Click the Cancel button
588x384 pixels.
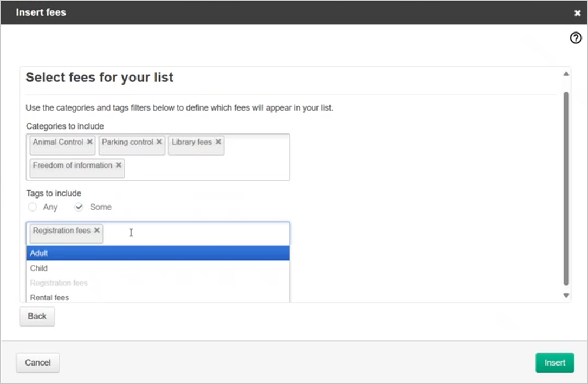38,363
